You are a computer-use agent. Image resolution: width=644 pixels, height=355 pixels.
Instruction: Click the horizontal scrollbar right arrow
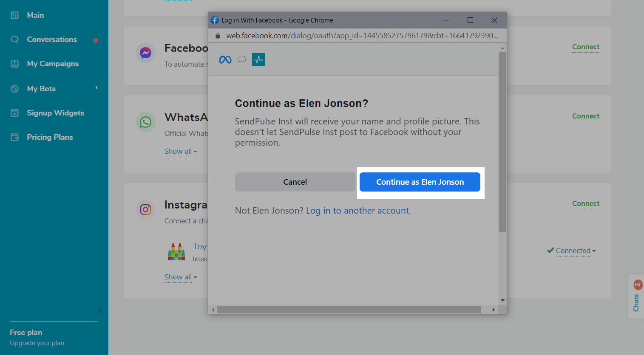pos(493,310)
